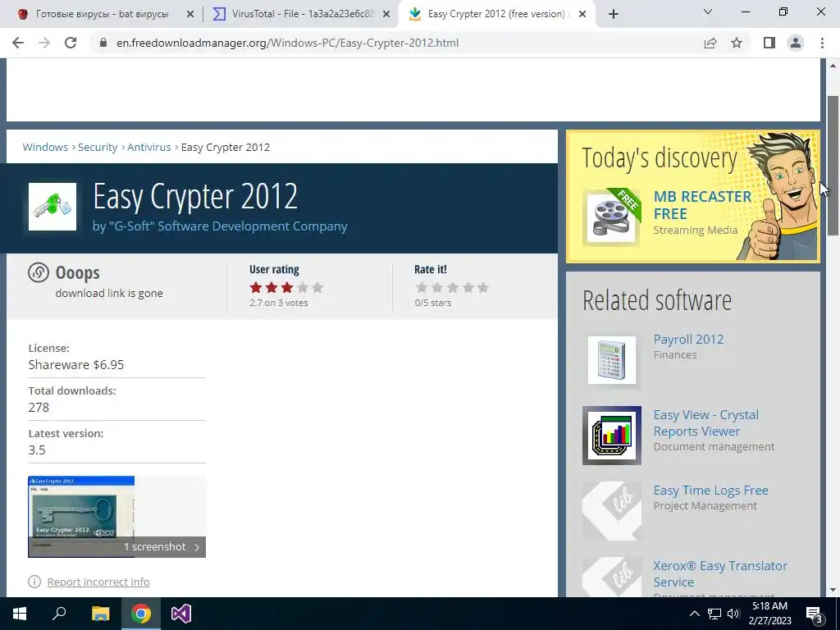Click the Crystal Reports Viewer chart icon
The width and height of the screenshot is (840, 630).
click(612, 436)
